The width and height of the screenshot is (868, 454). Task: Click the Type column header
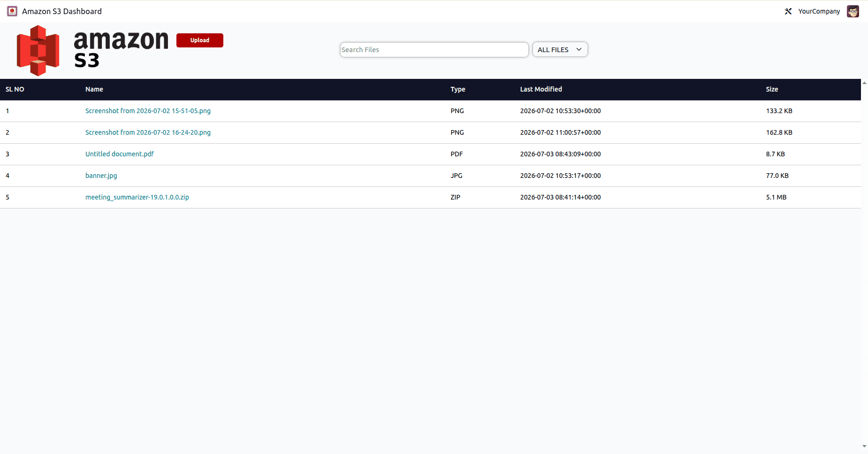point(458,89)
